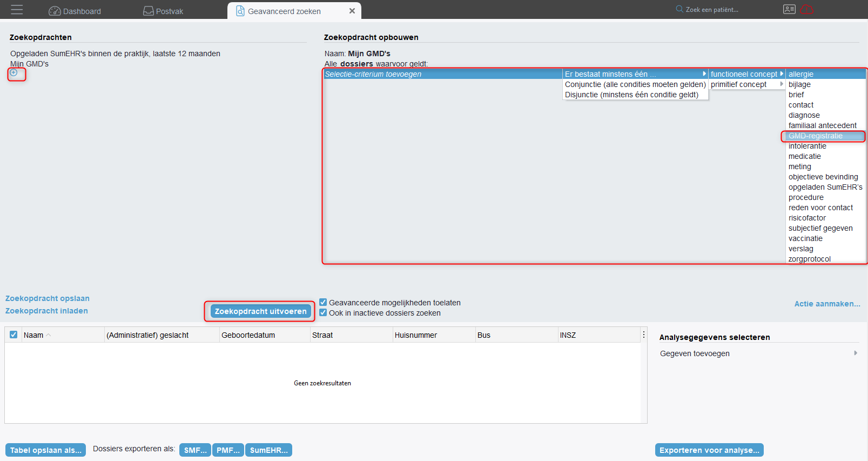The width and height of the screenshot is (868, 461).
Task: Choose Conjunctie (alle condities moeten gelden)
Action: pos(635,84)
